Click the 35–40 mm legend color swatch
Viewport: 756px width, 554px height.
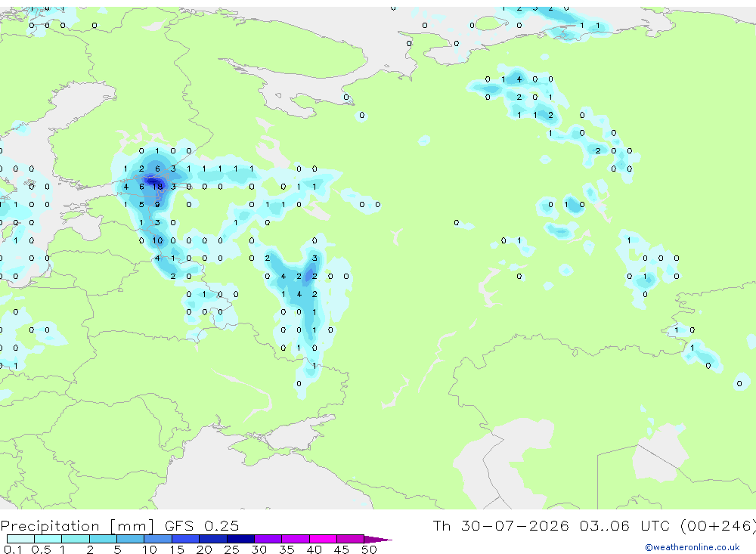click(296, 539)
